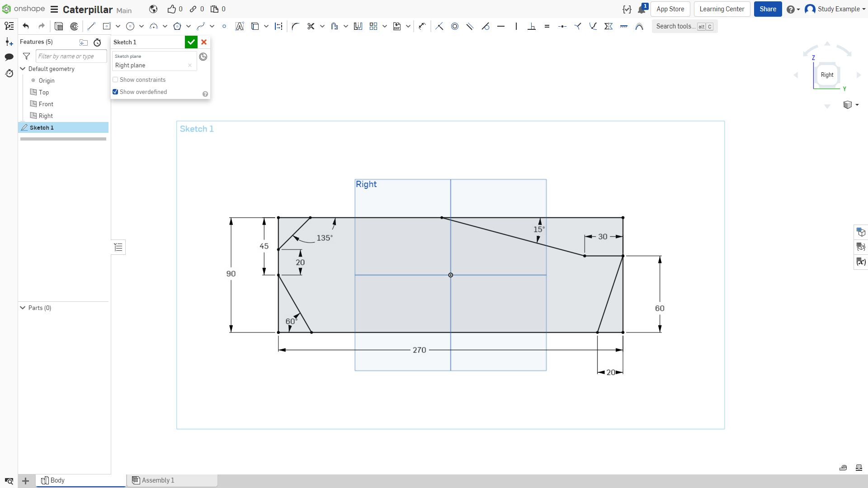The width and height of the screenshot is (868, 488).
Task: Select the Top plane in feature list
Action: pos(44,92)
